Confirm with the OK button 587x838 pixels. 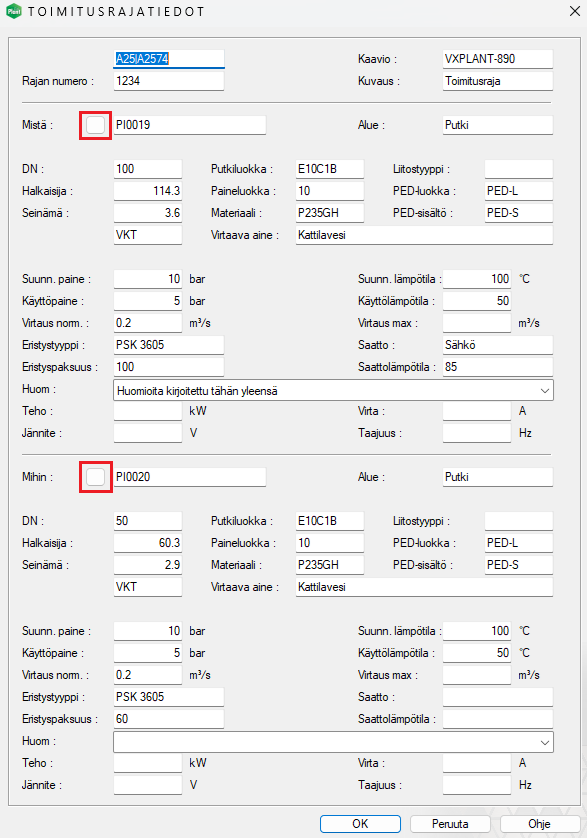click(x=360, y=824)
